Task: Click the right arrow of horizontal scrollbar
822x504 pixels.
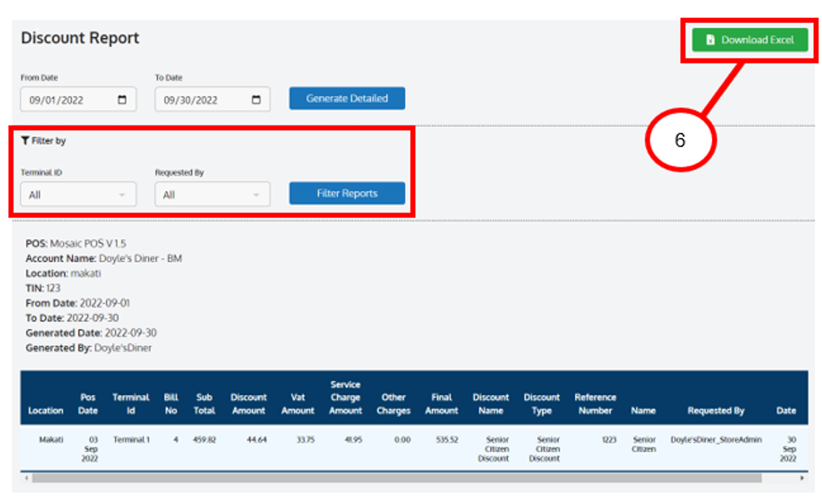Action: click(802, 479)
